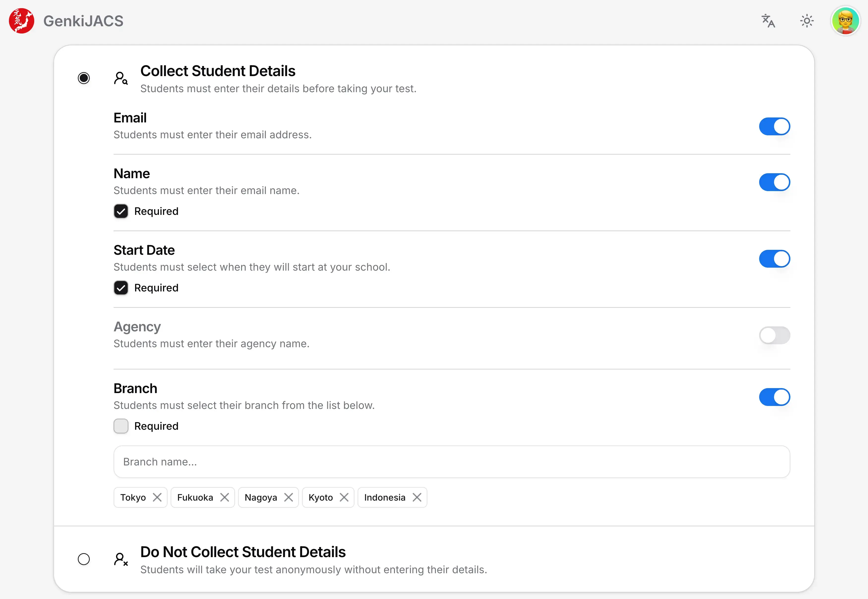868x599 pixels.
Task: Open the language selection icon
Action: tap(768, 21)
